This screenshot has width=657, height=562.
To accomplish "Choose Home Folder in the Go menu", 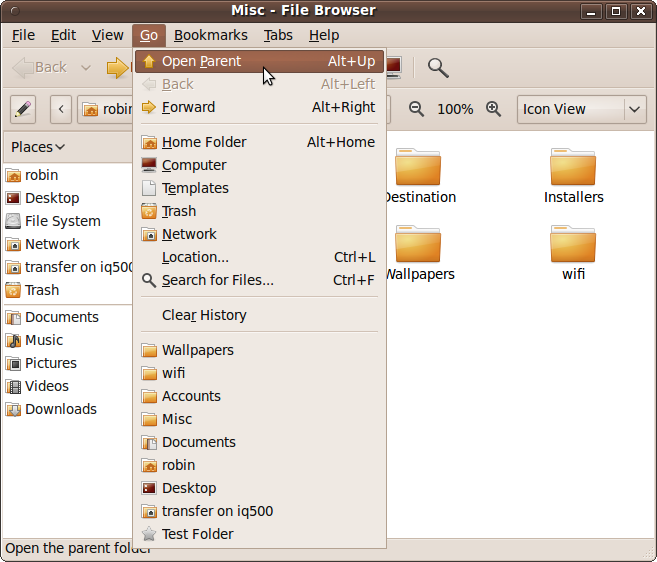I will coord(259,142).
